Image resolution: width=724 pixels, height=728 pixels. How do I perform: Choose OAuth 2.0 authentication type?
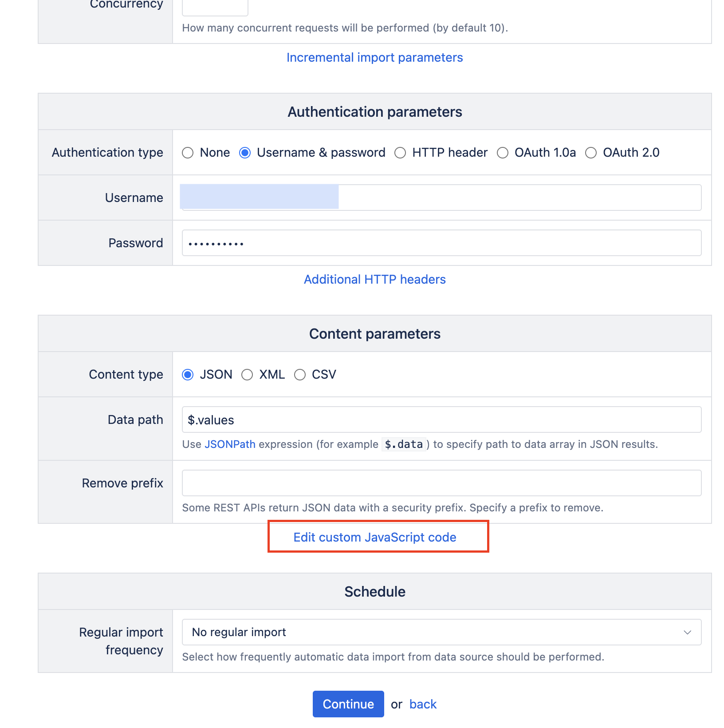(591, 153)
